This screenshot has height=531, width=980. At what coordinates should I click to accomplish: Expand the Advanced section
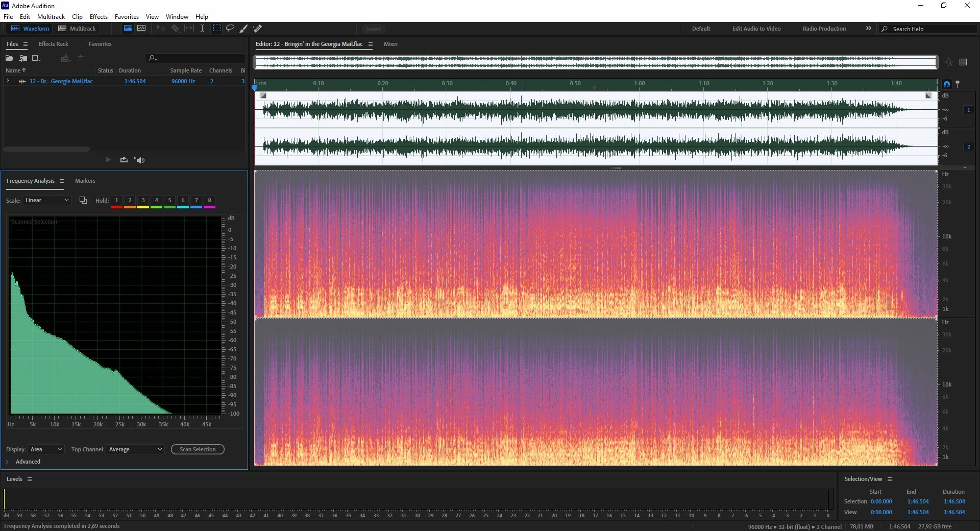(x=7, y=462)
